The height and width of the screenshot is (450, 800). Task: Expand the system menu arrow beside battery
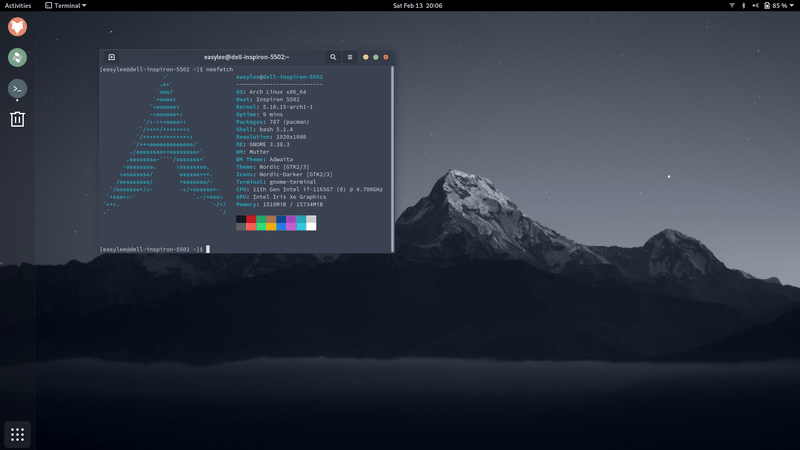tap(792, 6)
